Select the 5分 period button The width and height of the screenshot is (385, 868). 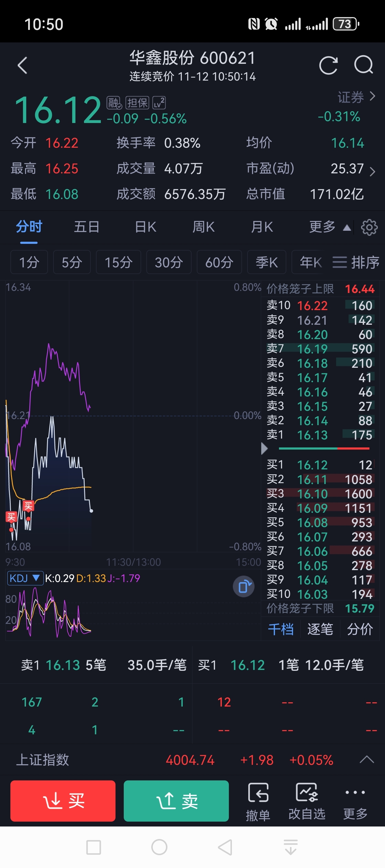coord(72,262)
